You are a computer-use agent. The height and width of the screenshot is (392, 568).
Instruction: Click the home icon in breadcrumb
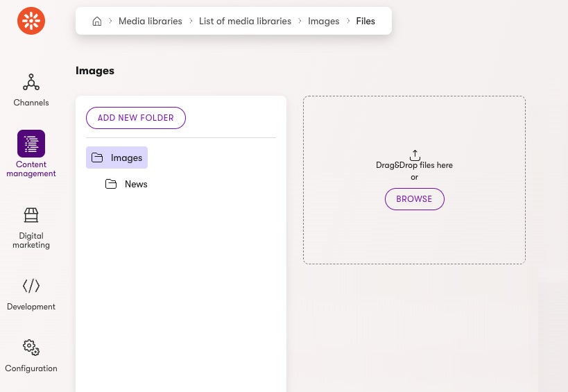pos(97,22)
